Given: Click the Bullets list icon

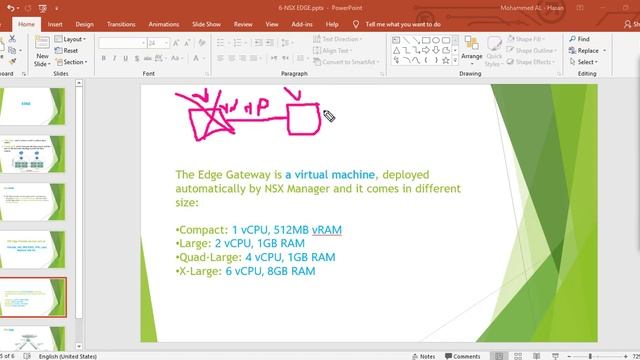Looking at the screenshot, I should 220,43.
